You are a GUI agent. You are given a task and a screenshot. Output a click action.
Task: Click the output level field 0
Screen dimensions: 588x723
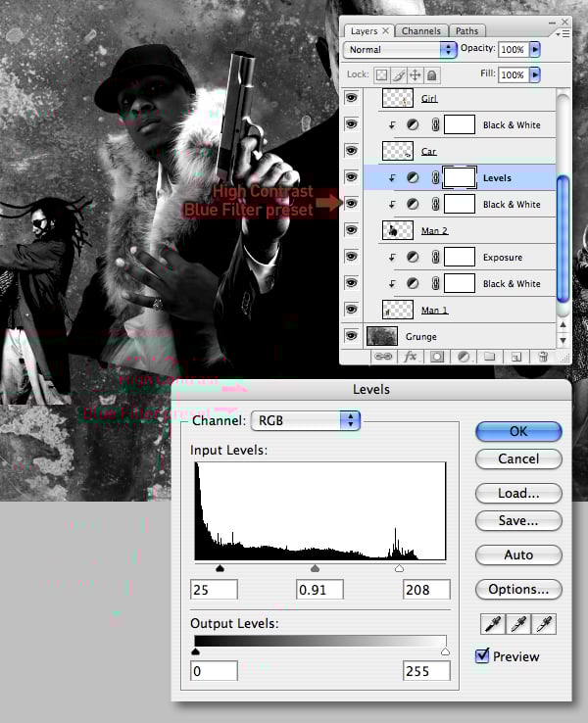(x=214, y=671)
